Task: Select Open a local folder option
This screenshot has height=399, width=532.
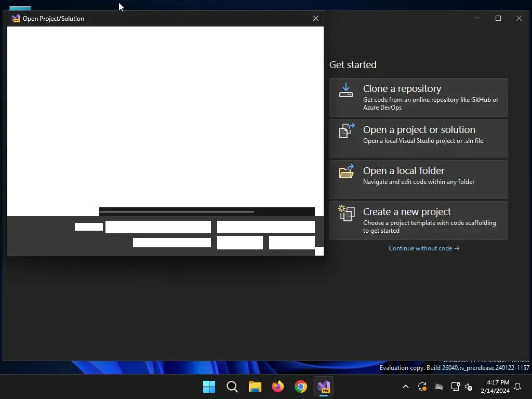Action: (x=418, y=179)
